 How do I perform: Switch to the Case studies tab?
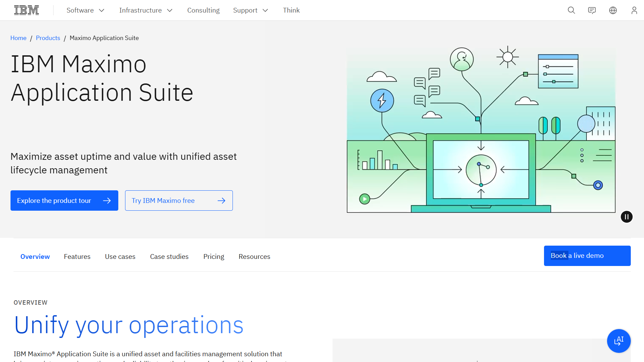point(169,256)
